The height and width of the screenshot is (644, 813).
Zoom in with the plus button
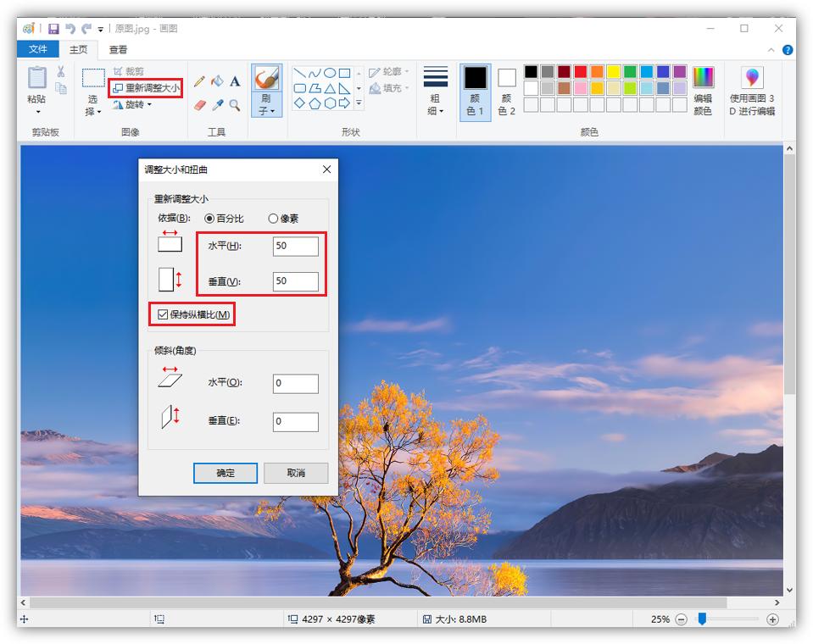click(x=772, y=619)
